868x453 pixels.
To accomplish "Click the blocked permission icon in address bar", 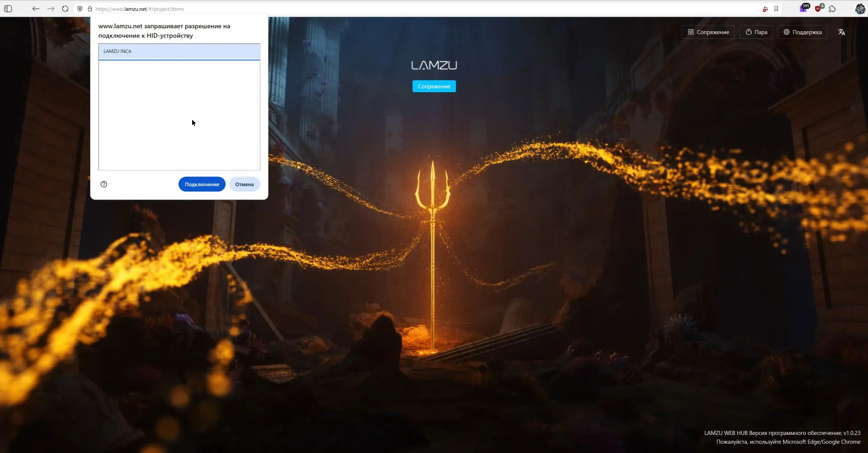I will tap(765, 9).
